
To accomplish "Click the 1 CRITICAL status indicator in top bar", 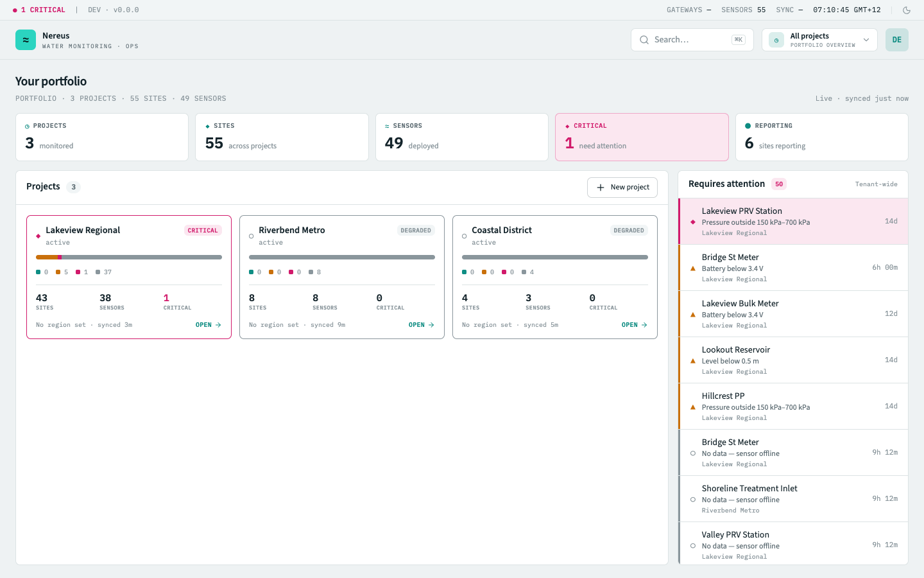I will coord(38,10).
